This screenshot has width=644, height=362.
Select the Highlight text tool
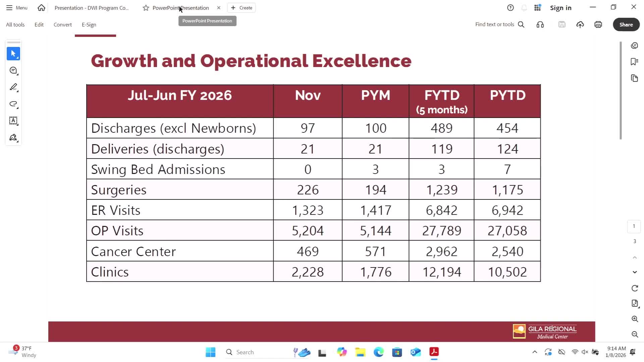[x=13, y=87]
